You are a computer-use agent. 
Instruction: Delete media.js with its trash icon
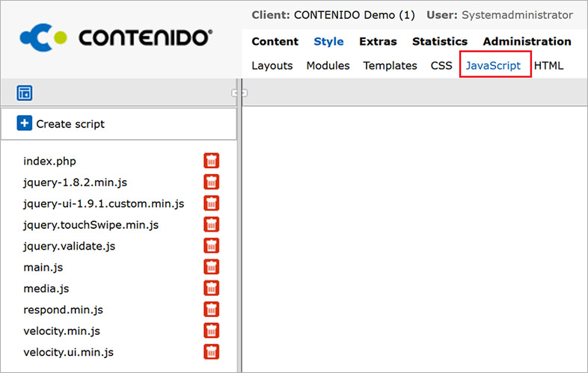pyautogui.click(x=212, y=289)
